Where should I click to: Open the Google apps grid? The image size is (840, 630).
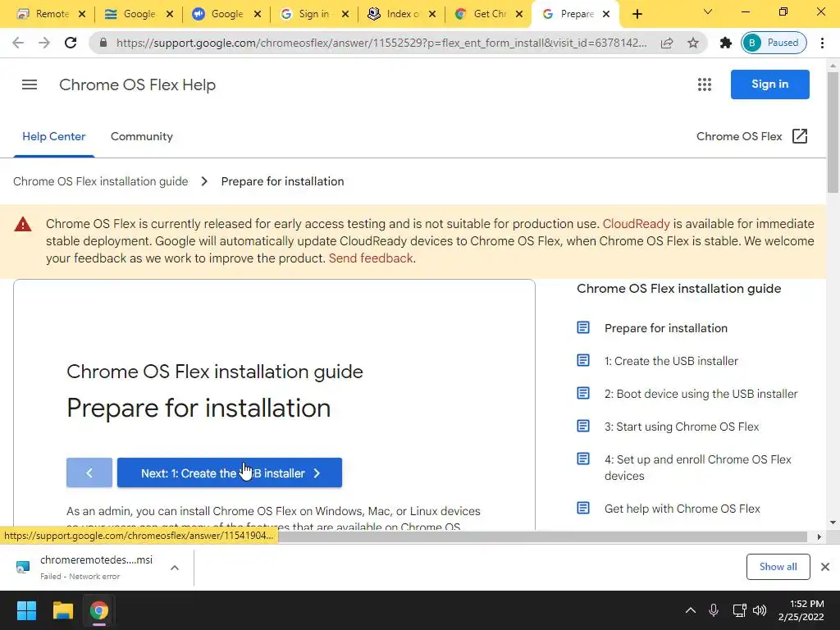coord(705,84)
